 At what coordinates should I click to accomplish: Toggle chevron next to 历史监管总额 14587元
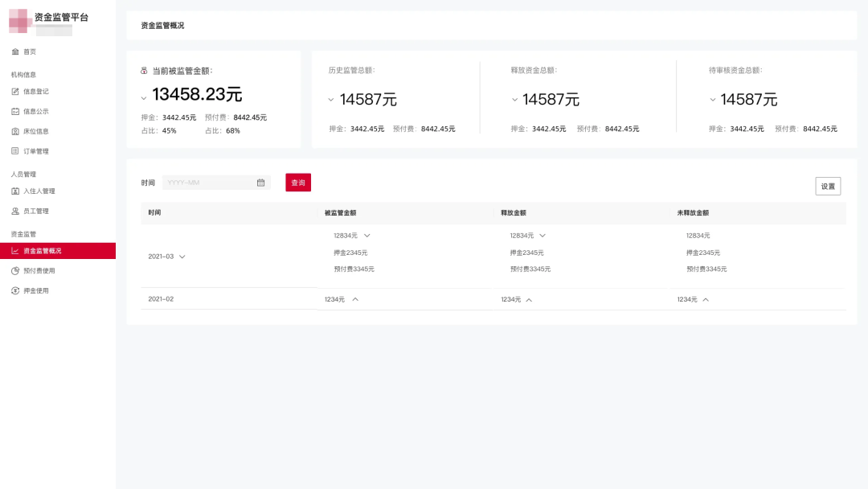(x=331, y=101)
